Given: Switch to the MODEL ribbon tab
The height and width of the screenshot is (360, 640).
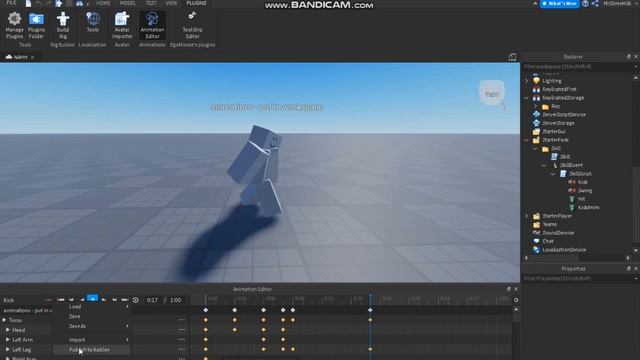Looking at the screenshot, I should [x=127, y=3].
